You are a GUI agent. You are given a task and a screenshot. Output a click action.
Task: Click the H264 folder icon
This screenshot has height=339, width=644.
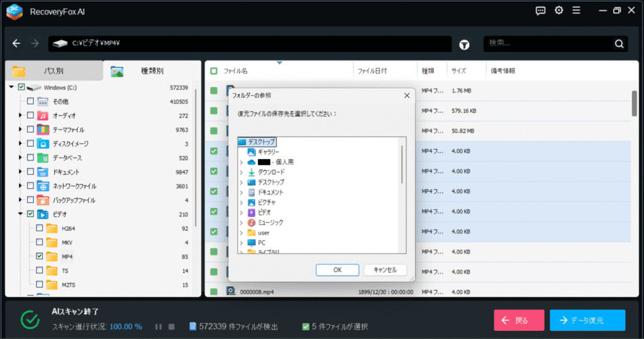52,228
